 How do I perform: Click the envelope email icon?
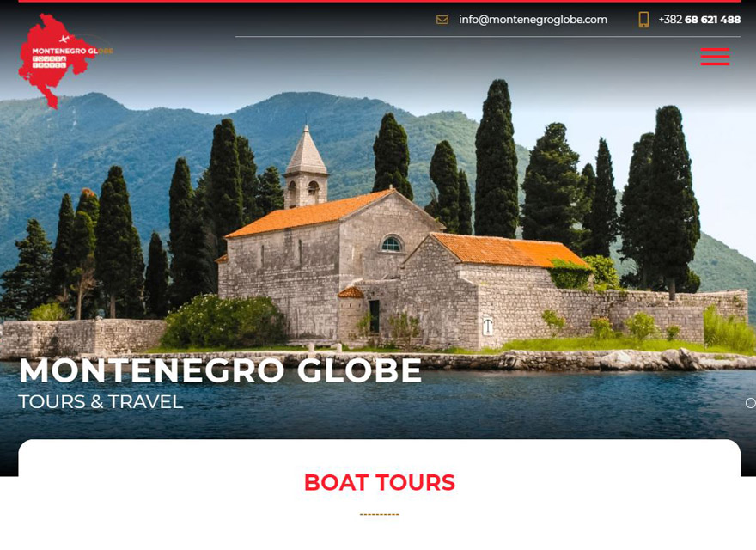click(442, 20)
